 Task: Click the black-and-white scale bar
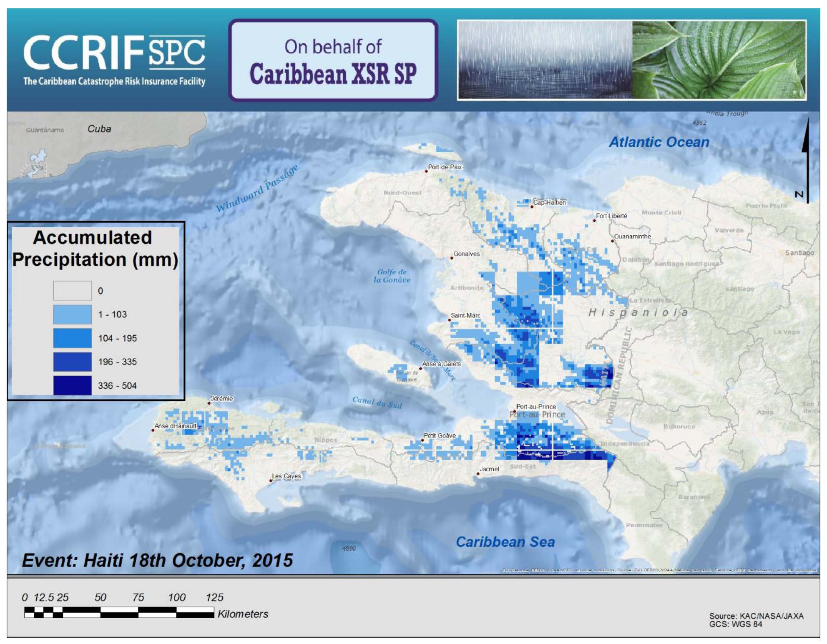click(x=119, y=612)
